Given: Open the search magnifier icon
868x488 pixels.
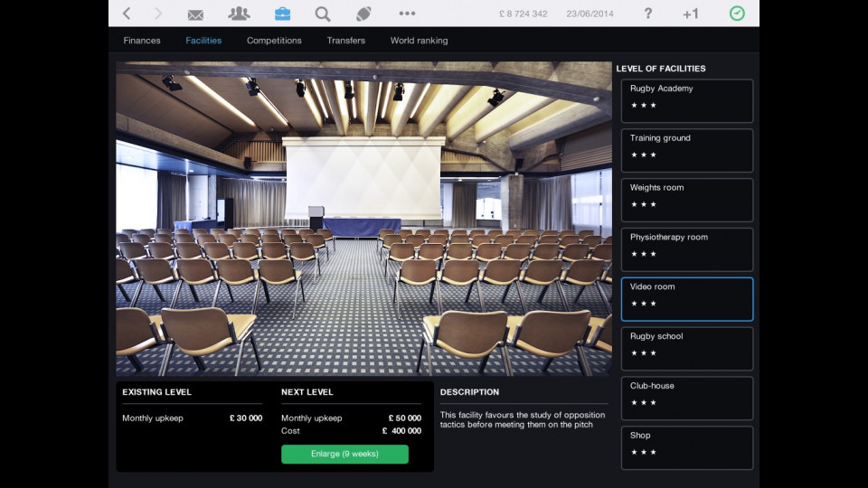Looking at the screenshot, I should point(323,14).
